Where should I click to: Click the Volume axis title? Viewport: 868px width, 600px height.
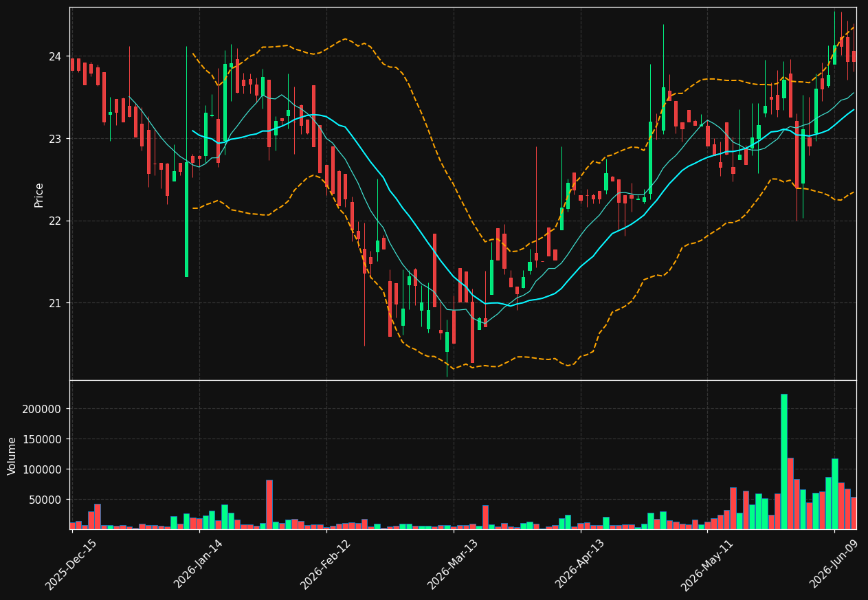tap(12, 456)
